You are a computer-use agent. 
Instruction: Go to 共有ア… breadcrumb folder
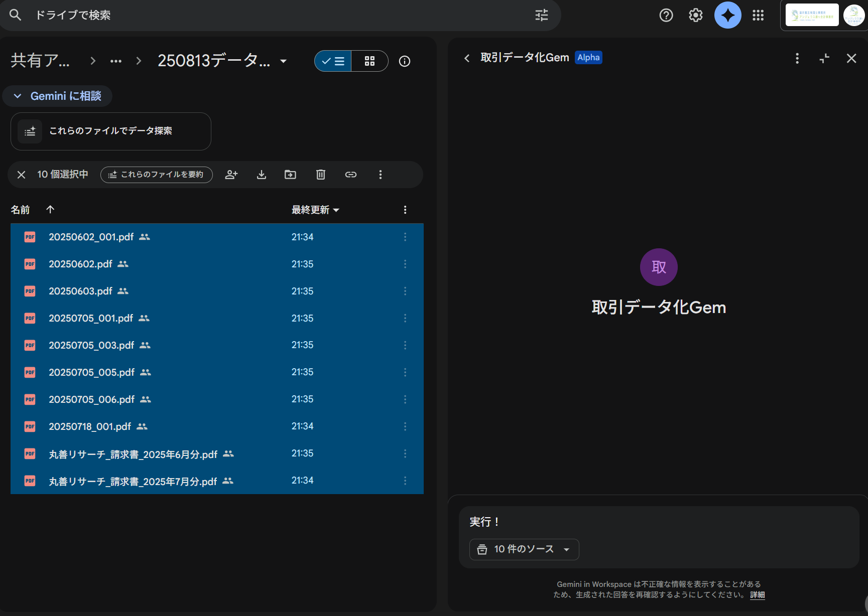click(x=40, y=61)
